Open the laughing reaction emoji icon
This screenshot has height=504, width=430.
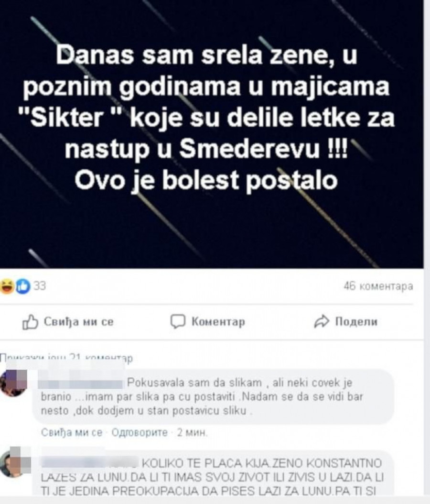point(7,286)
